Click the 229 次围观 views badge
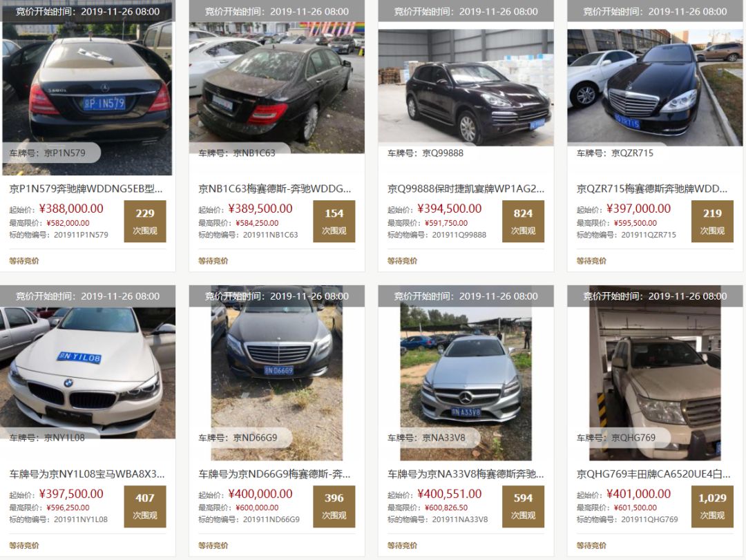 click(145, 221)
